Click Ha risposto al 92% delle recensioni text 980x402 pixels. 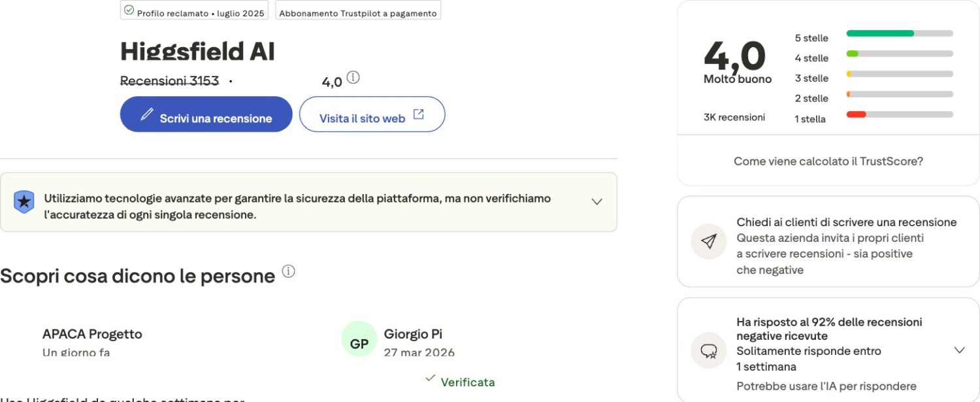tap(829, 329)
